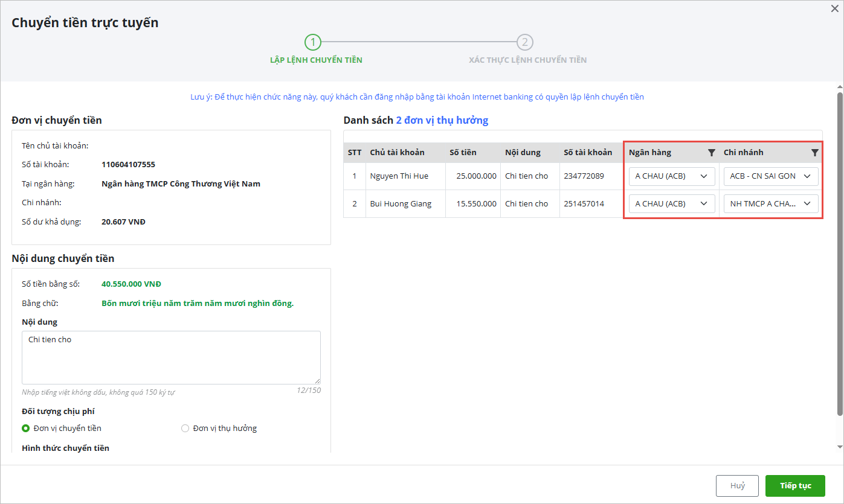The image size is (844, 504).
Task: Click step 2 circle Xác thực lệnh
Action: tap(525, 42)
